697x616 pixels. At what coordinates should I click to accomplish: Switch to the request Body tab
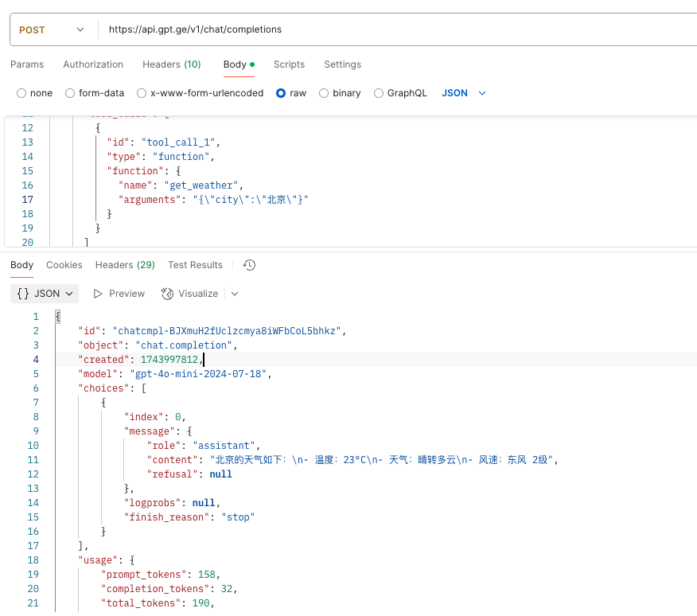239,64
